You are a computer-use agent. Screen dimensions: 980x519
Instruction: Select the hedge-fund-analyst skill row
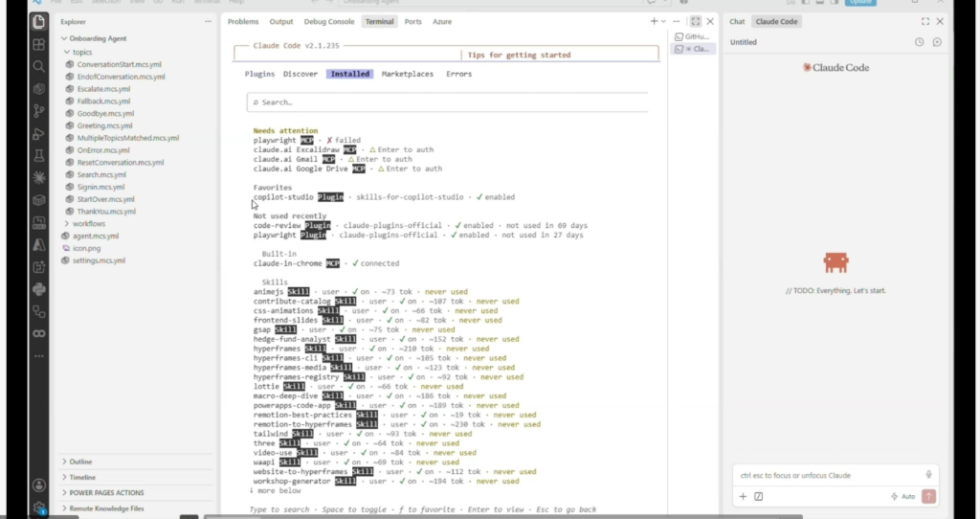pos(387,339)
